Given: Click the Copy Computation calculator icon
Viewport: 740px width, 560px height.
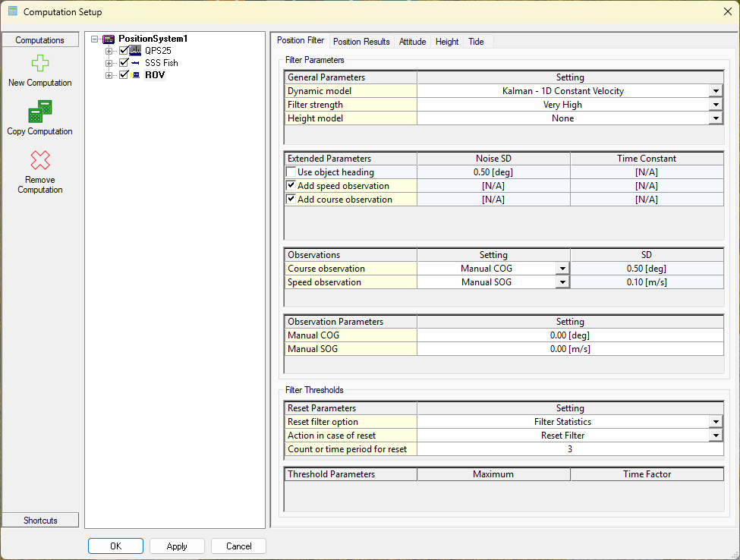Looking at the screenshot, I should pos(40,112).
